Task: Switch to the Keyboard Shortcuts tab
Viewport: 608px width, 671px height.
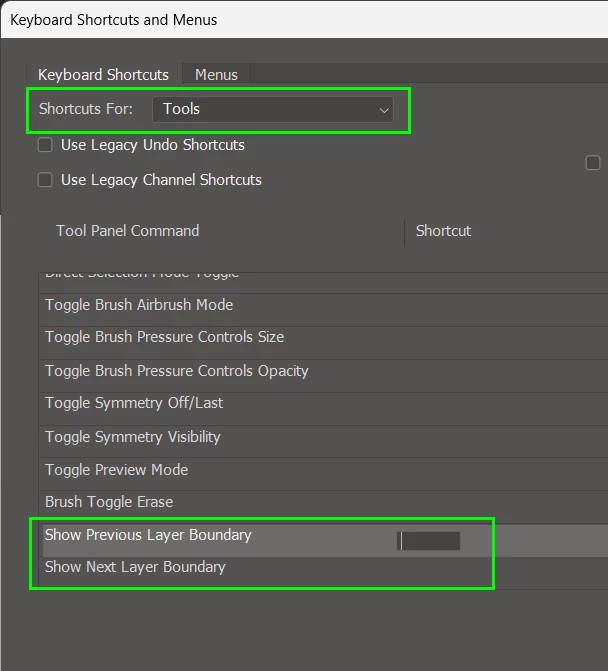Action: point(104,74)
